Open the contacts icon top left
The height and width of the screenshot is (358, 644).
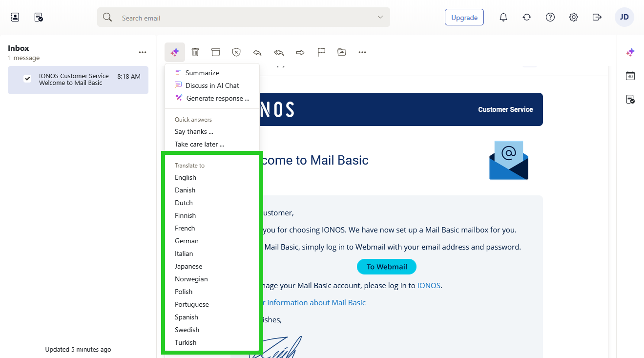[14, 17]
